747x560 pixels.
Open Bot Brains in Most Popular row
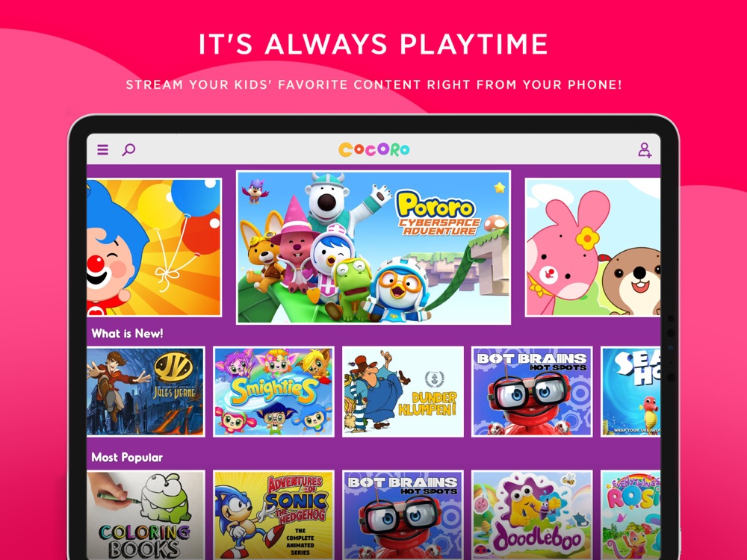(403, 514)
